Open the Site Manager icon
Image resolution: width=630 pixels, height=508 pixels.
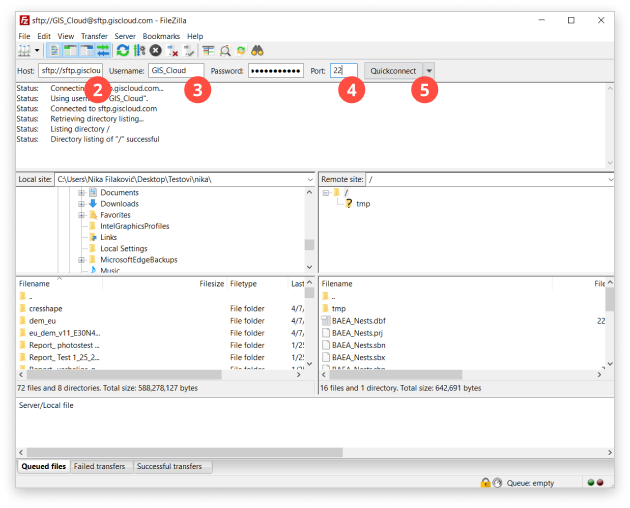point(25,51)
